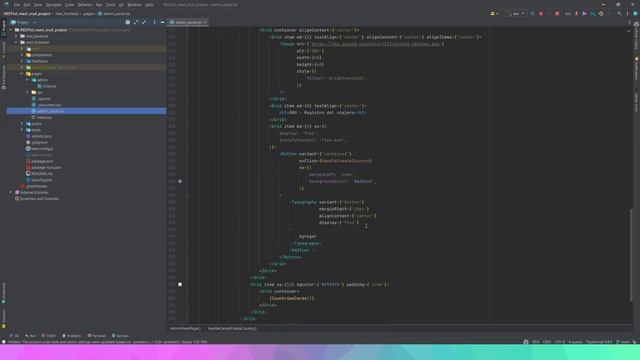Select Scratches and Consoles node

[39, 199]
